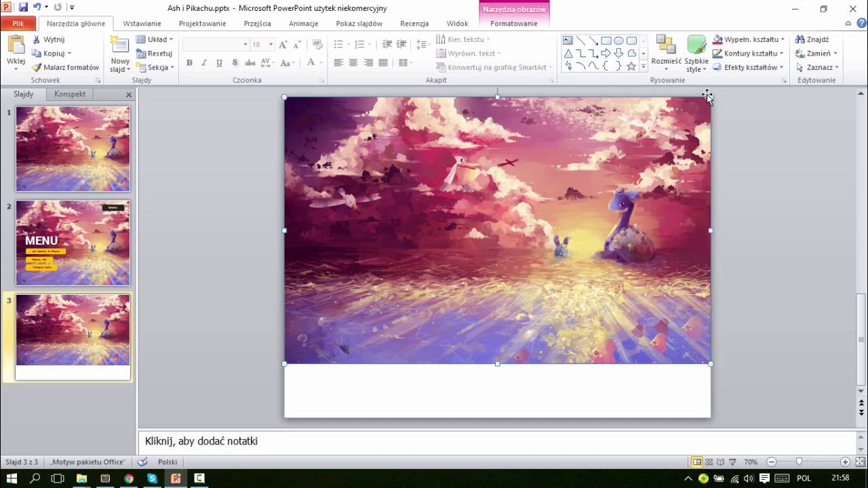Reset slide layout using Resetuj
868x488 pixels.
155,54
